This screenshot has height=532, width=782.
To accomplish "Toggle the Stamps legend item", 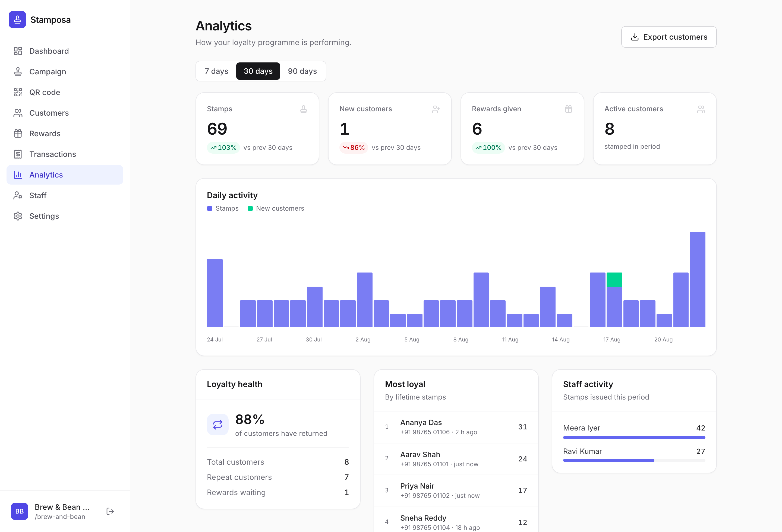I will pos(223,208).
